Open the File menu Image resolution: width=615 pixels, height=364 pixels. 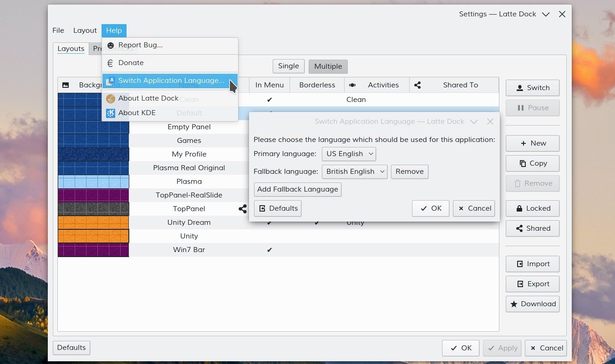[58, 30]
